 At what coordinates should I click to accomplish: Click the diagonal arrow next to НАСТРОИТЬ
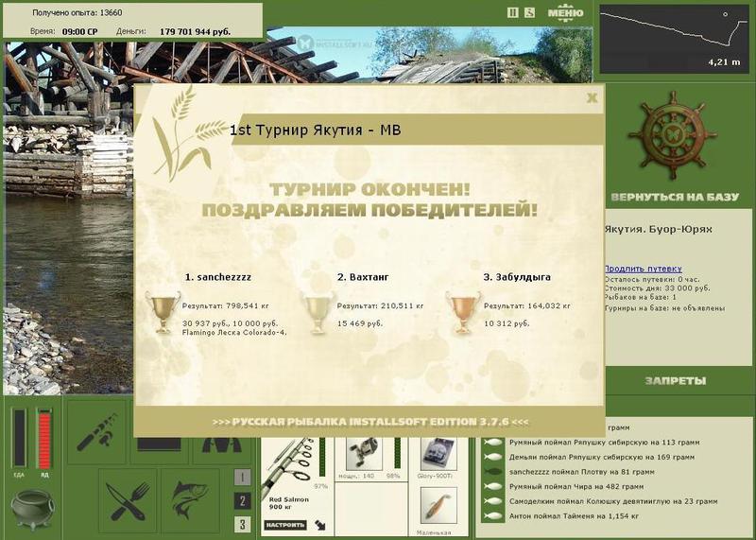pos(320,525)
